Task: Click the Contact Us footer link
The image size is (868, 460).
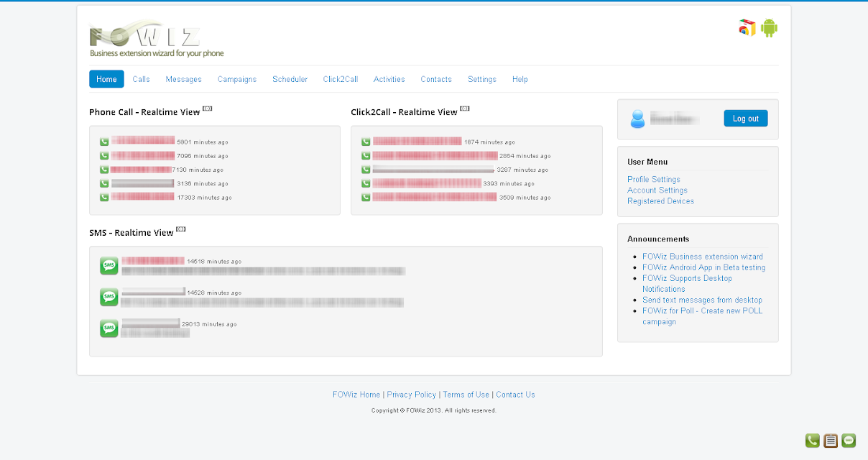Action: coord(516,395)
